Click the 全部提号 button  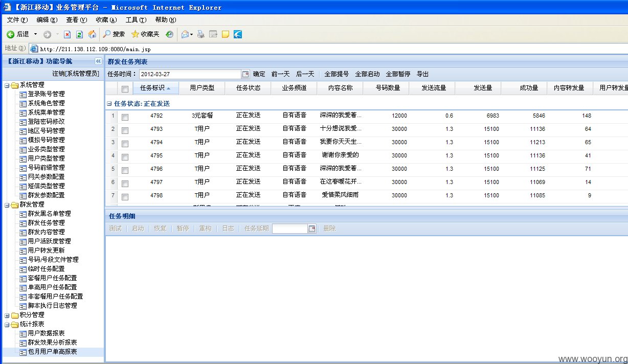337,74
